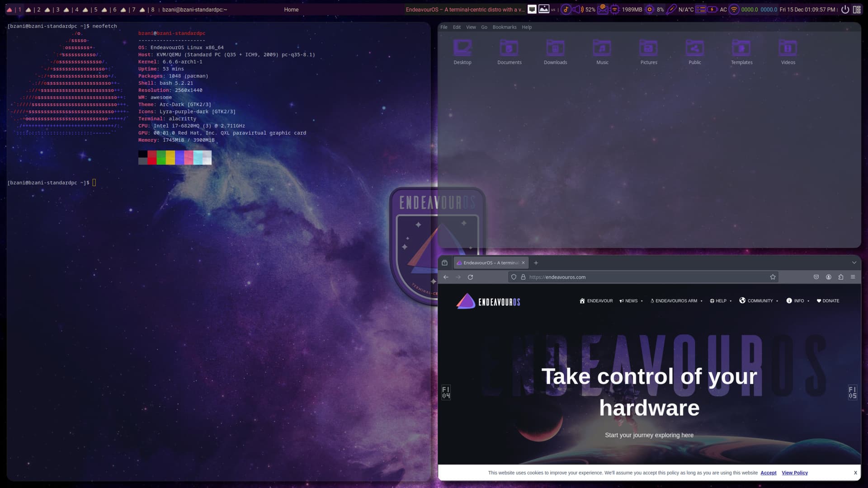Open Firefox extensions puzzle icon
The image size is (868, 488).
point(840,277)
